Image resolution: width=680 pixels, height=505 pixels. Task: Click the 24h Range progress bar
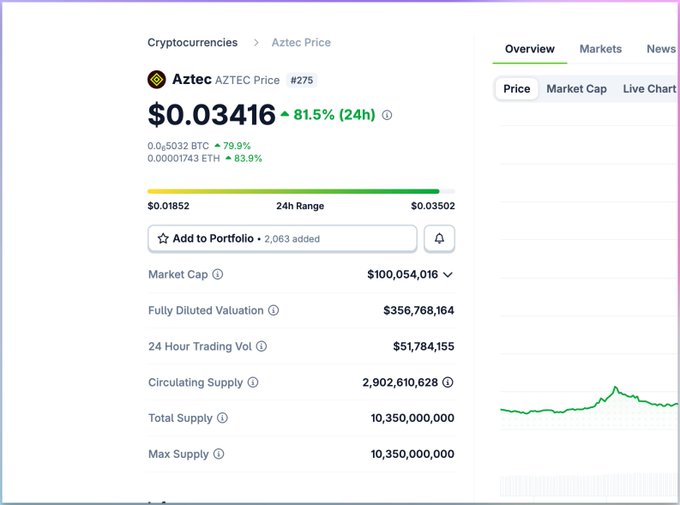300,191
